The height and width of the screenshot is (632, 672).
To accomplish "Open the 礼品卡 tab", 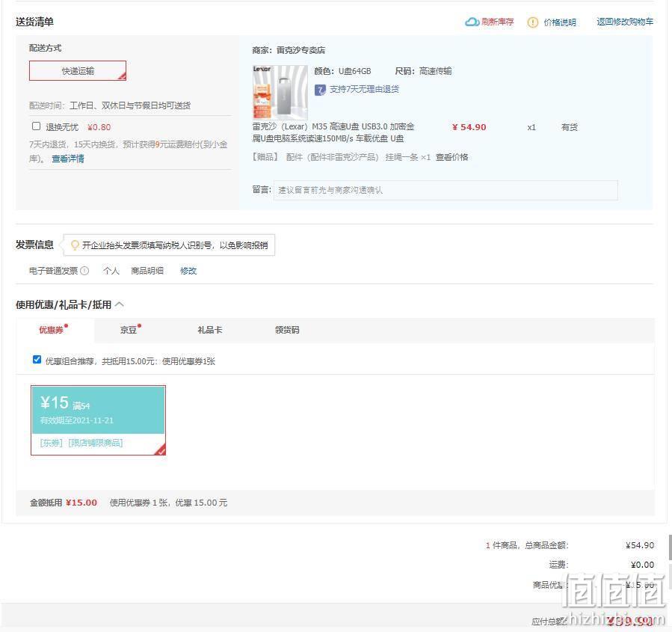I will tap(210, 330).
